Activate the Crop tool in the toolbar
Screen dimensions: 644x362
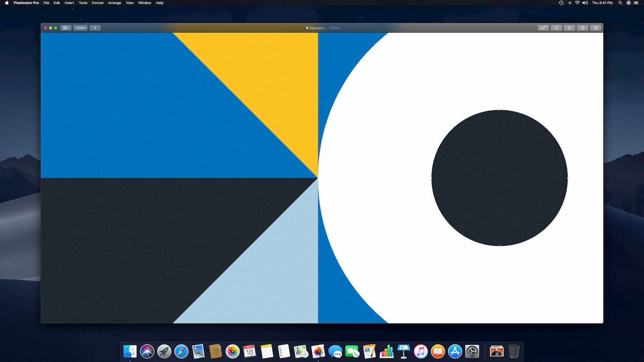[x=556, y=28]
